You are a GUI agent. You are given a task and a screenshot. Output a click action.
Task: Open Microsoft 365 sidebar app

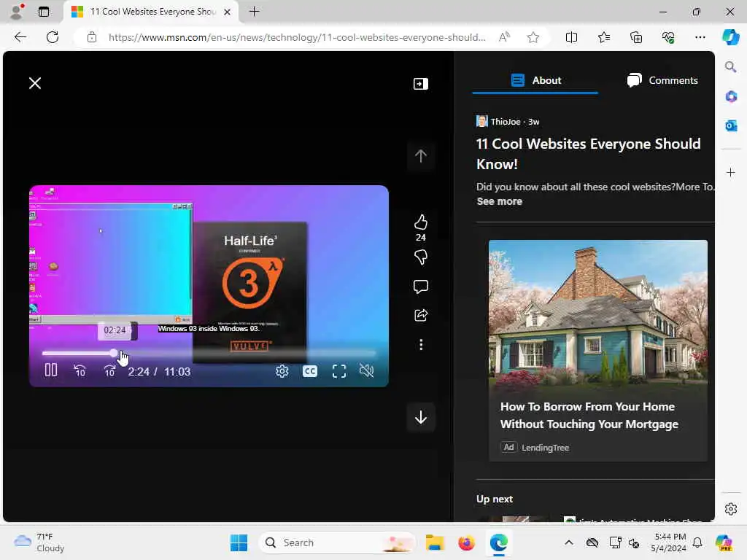coord(731,97)
